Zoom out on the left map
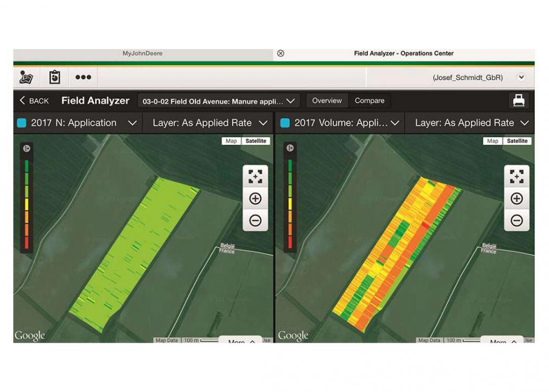Image resolution: width=549 pixels, height=392 pixels. [255, 221]
